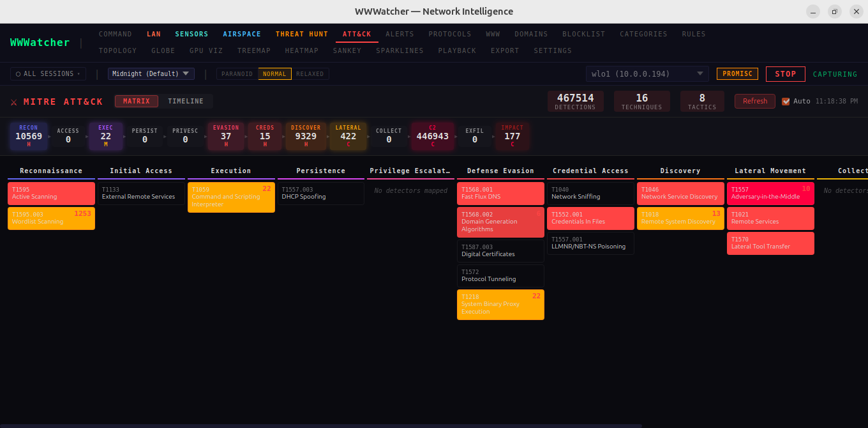The image size is (868, 428).
Task: Click the C2 446943 tactic chip
Action: tap(433, 136)
